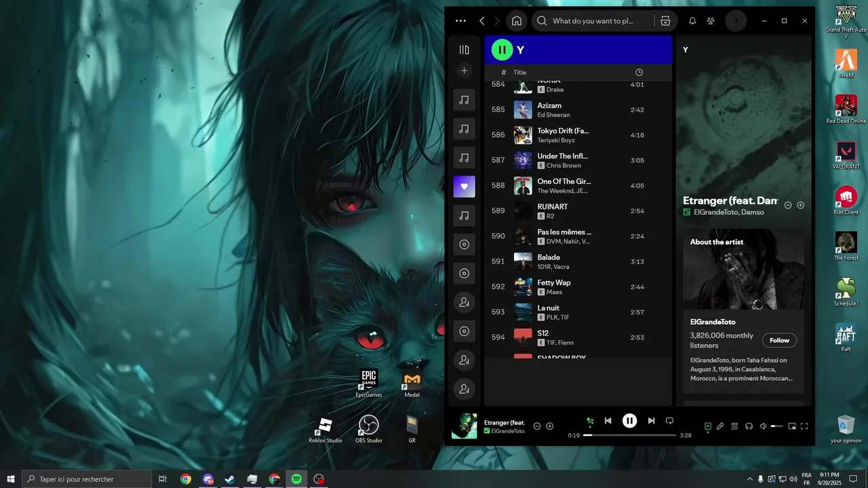Select track Tokyo Drift by Teriyaki Boyz
This screenshot has height=488, width=868.
[578, 135]
